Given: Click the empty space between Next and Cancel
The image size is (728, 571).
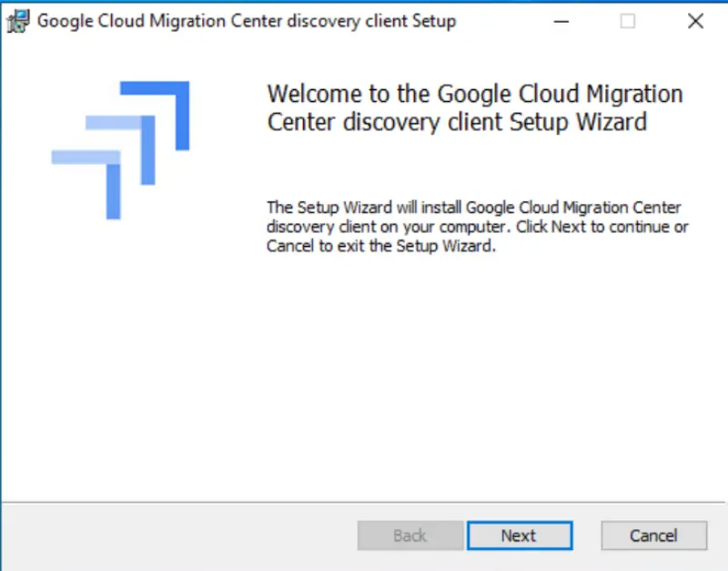Looking at the screenshot, I should click(x=587, y=535).
